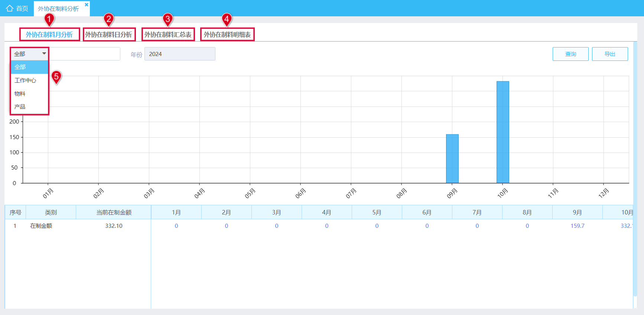
Task: Click the 类别 column header
Action: pyautogui.click(x=51, y=212)
